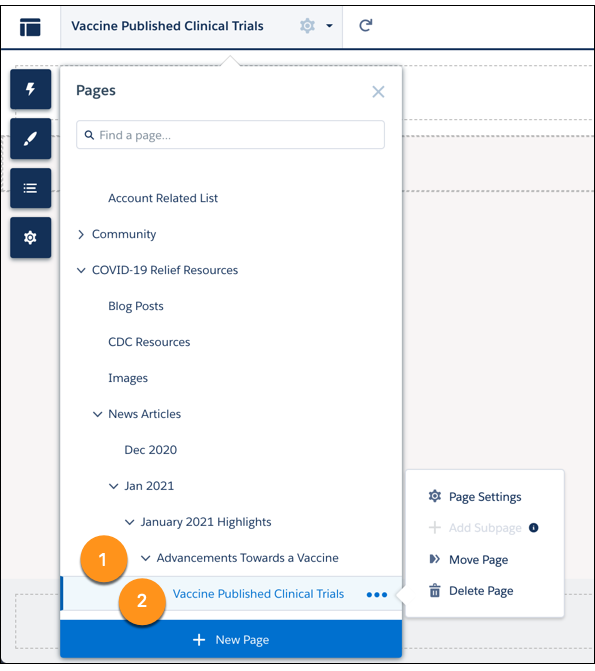Click the Add Subpage info icon

(x=533, y=528)
